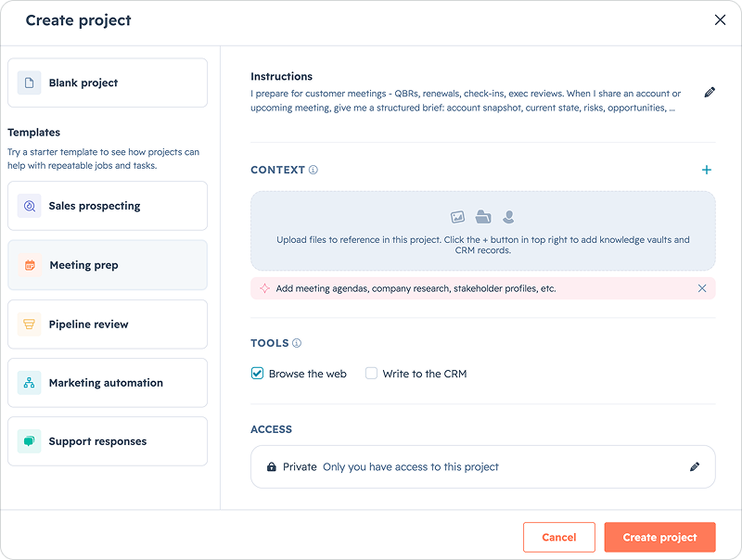Screen dimensions: 742x560
Task: Select the Support responses template
Action: (108, 441)
